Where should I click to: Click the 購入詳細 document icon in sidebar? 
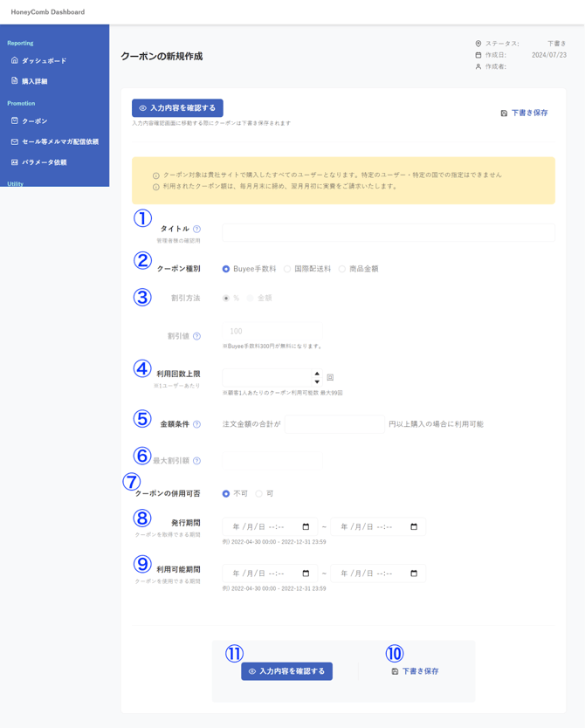pos(14,81)
